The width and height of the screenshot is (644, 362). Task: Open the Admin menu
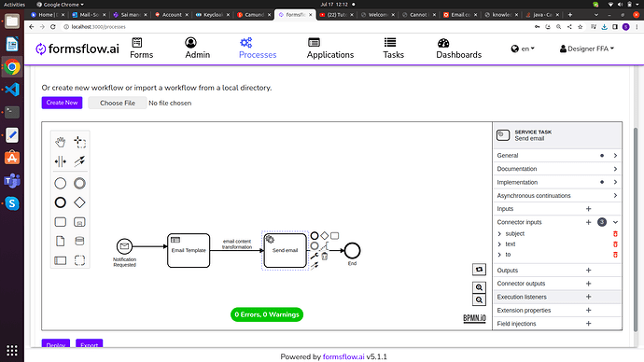coord(197,49)
